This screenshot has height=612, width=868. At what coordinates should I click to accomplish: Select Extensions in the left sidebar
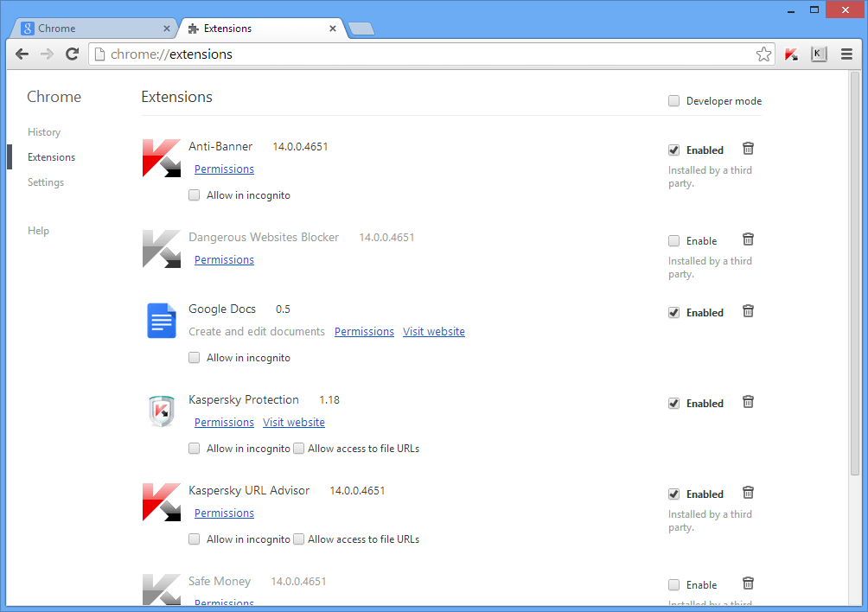pyautogui.click(x=51, y=157)
